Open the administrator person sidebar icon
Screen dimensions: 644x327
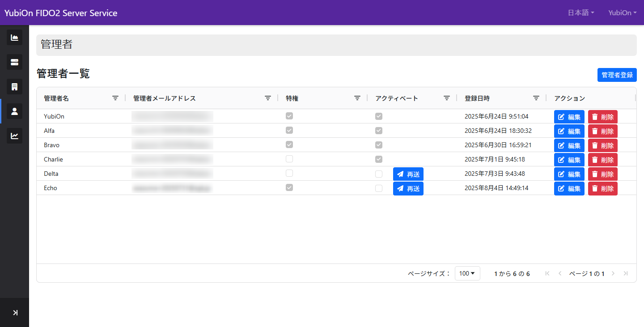tap(14, 111)
